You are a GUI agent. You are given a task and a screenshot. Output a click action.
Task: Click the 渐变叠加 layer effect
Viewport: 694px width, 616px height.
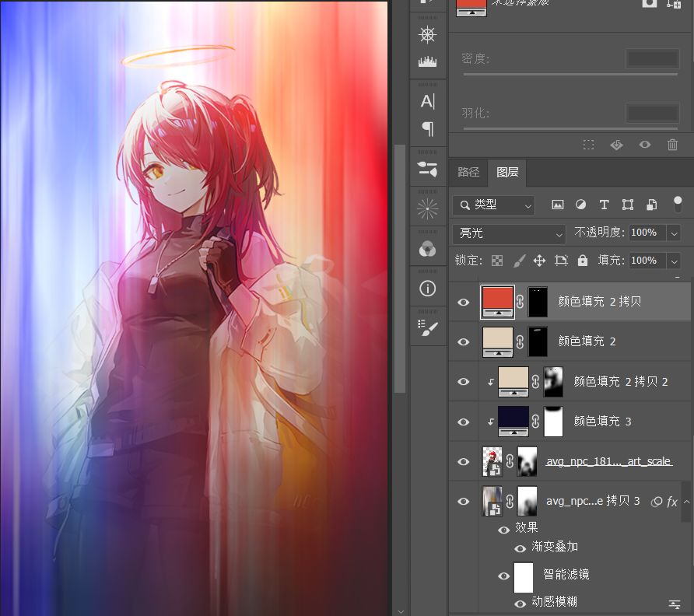(555, 547)
